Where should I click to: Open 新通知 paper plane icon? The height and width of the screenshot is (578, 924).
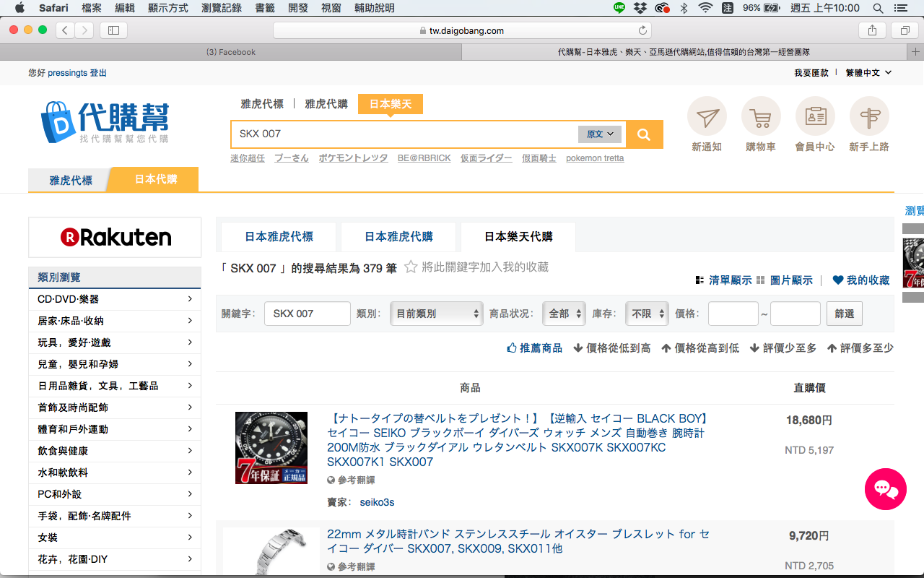[707, 116]
